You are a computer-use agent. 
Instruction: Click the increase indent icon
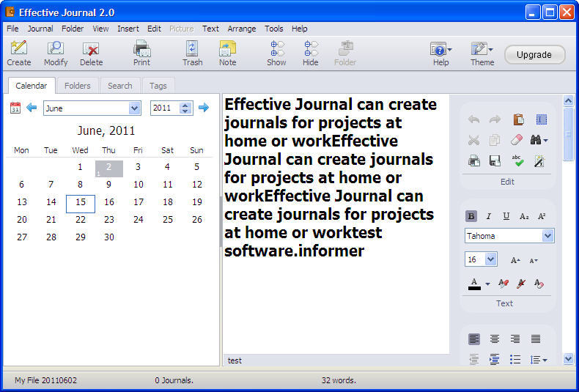[495, 359]
